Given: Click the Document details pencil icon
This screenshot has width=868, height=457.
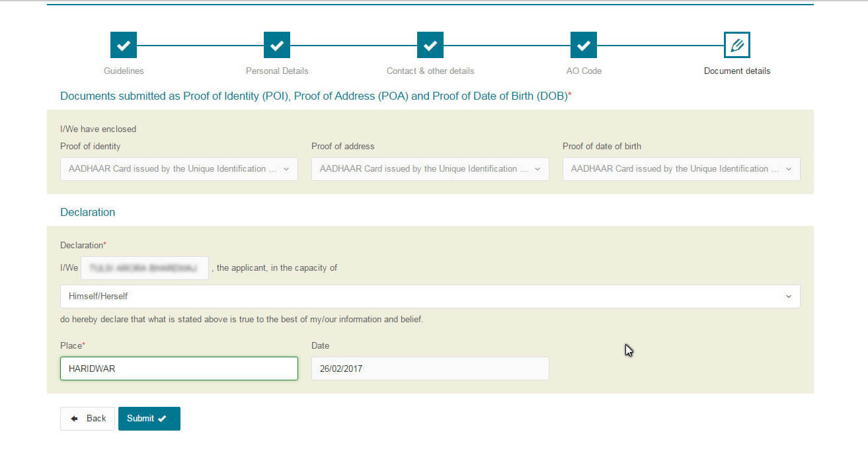Looking at the screenshot, I should tap(736, 44).
